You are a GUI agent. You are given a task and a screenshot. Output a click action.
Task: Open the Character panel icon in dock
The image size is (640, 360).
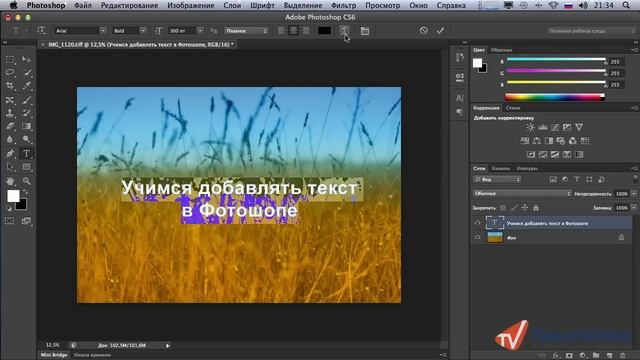click(460, 98)
